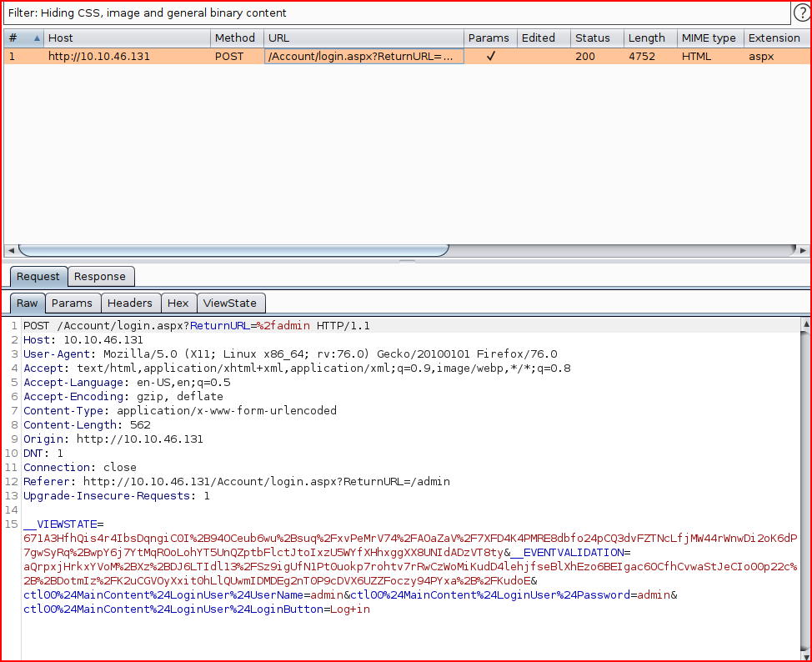812x662 pixels.
Task: Click the Password=admin parameter value
Action: click(654, 595)
